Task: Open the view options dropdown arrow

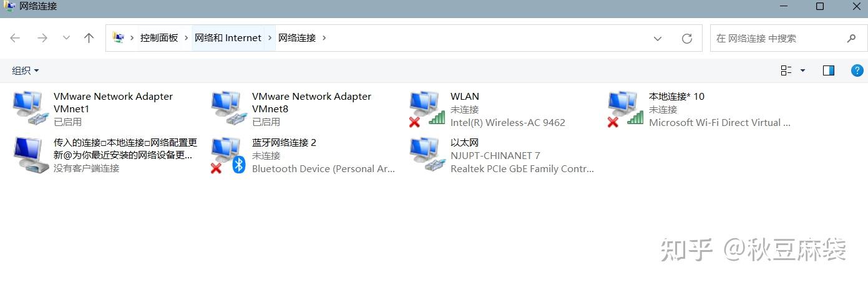Action: [802, 70]
